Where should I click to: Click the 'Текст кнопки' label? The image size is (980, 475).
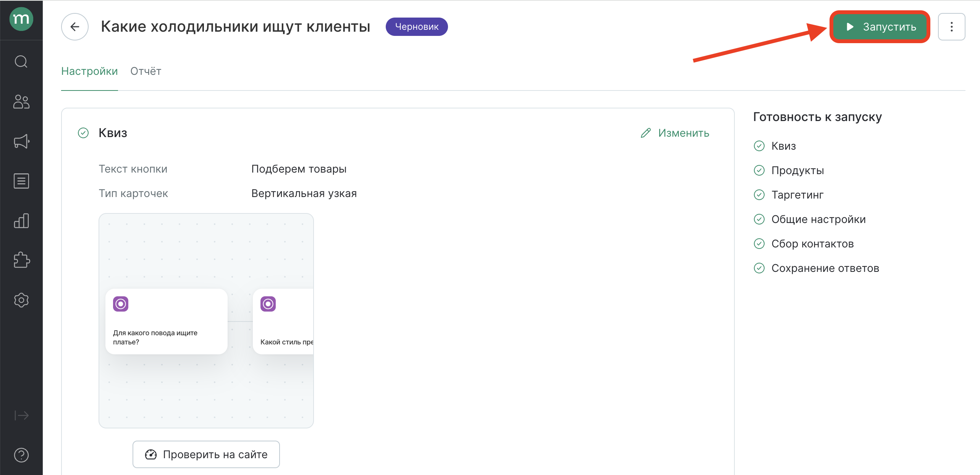point(133,169)
